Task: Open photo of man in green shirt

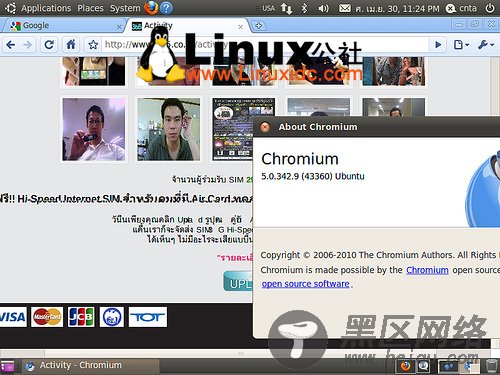Action: tap(169, 129)
